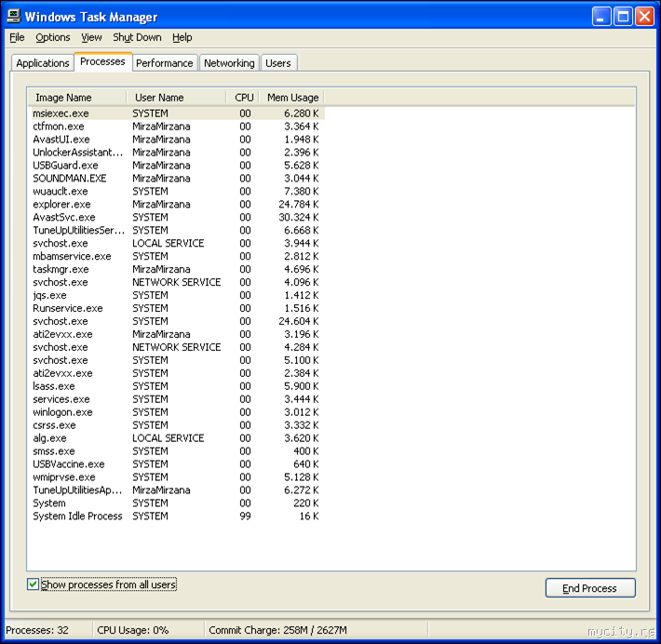
Task: Switch to the Performance tab
Action: (165, 63)
